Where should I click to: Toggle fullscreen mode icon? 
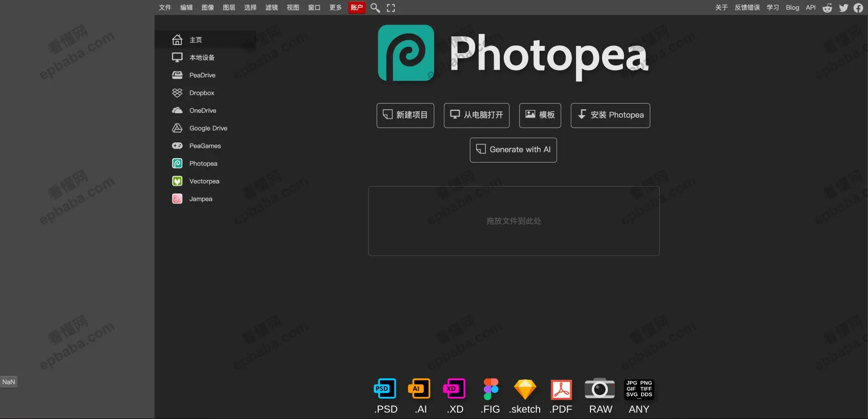click(391, 8)
